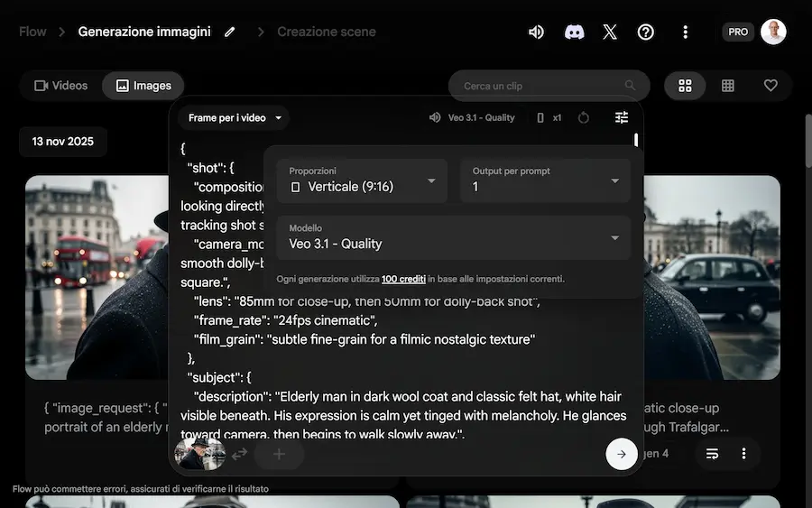
Task: Switch to small grid view
Action: pyautogui.click(x=728, y=86)
